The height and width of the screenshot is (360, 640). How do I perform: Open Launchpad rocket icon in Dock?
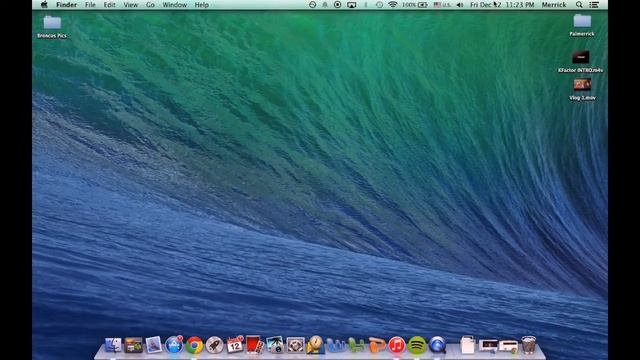(x=214, y=345)
